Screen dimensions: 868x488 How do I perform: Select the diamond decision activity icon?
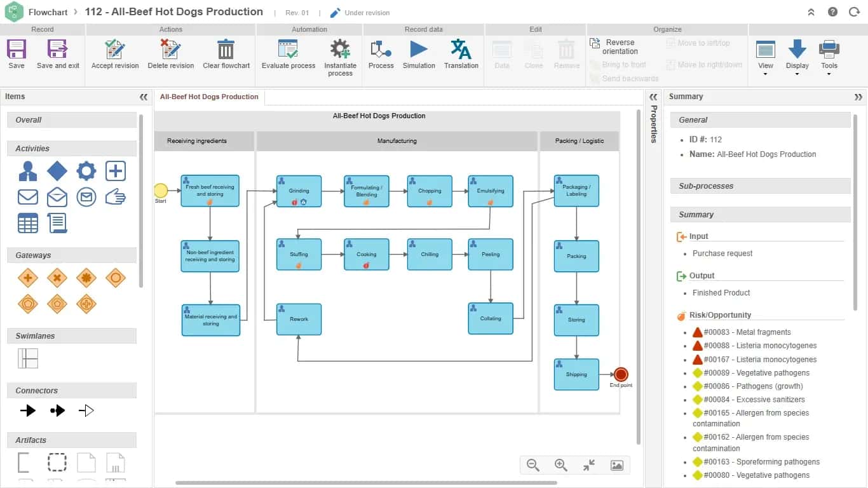[x=57, y=170]
